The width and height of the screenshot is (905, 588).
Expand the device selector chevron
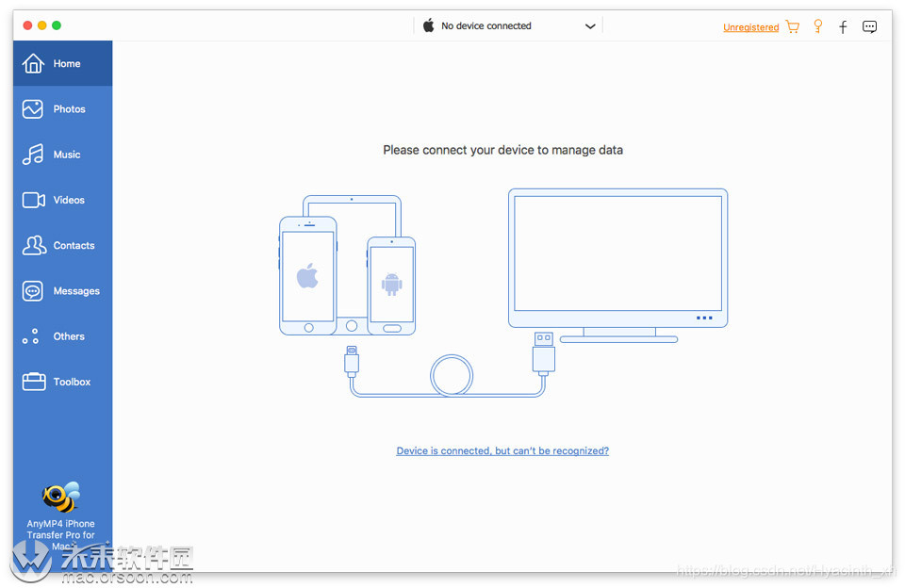tap(590, 26)
